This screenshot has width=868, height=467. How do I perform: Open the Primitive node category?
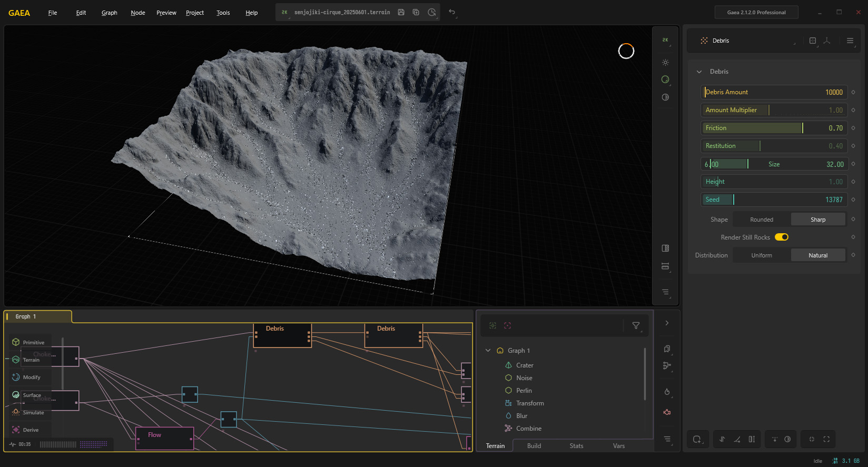(x=30, y=342)
